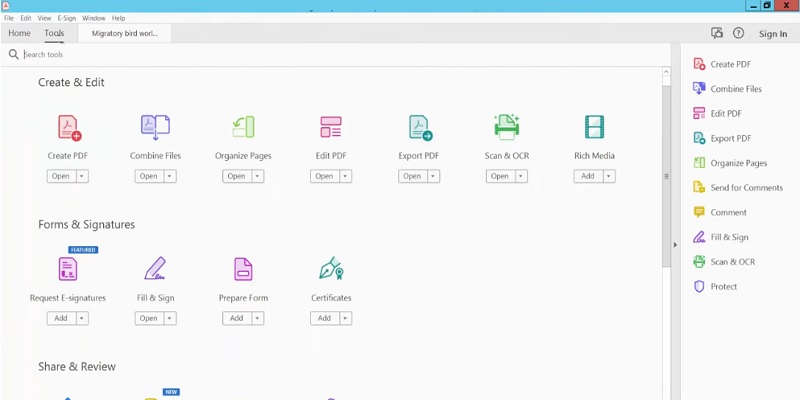Image resolution: width=800 pixels, height=400 pixels.
Task: Click the search magnifier icon
Action: pyautogui.click(x=14, y=54)
